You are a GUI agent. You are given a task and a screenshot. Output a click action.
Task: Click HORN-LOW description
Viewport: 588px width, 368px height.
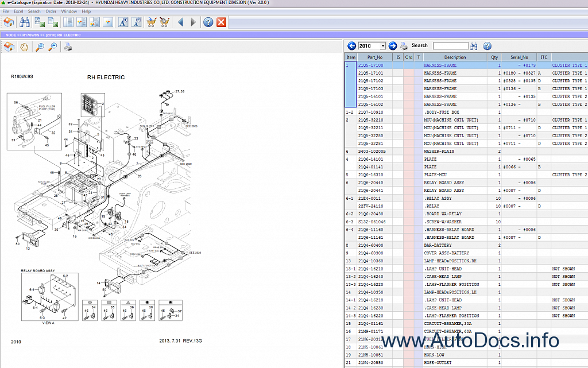[x=434, y=355]
